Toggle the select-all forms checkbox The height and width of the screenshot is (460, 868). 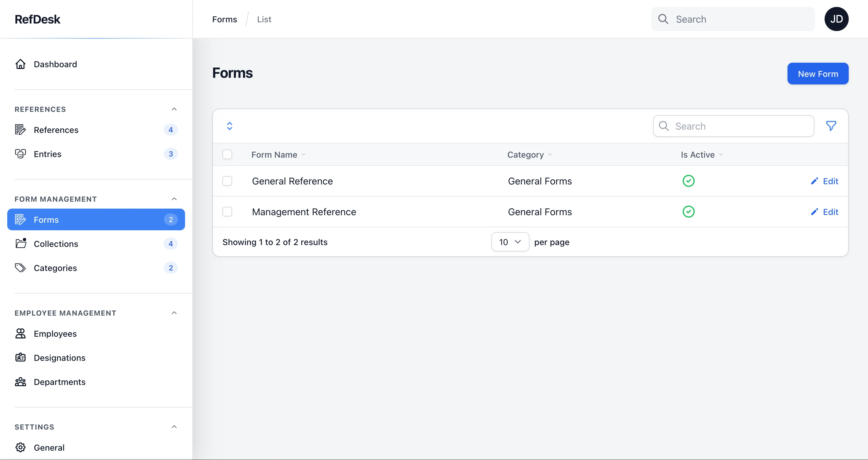228,154
